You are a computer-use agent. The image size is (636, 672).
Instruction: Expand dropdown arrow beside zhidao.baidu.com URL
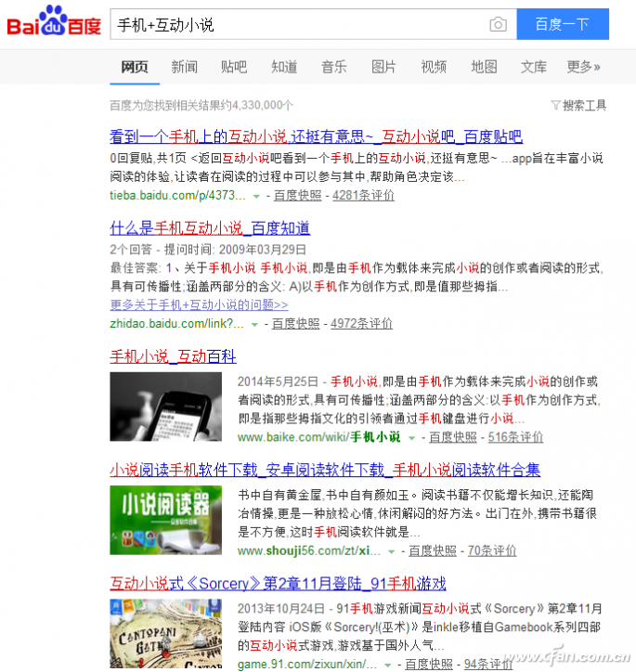coord(254,325)
